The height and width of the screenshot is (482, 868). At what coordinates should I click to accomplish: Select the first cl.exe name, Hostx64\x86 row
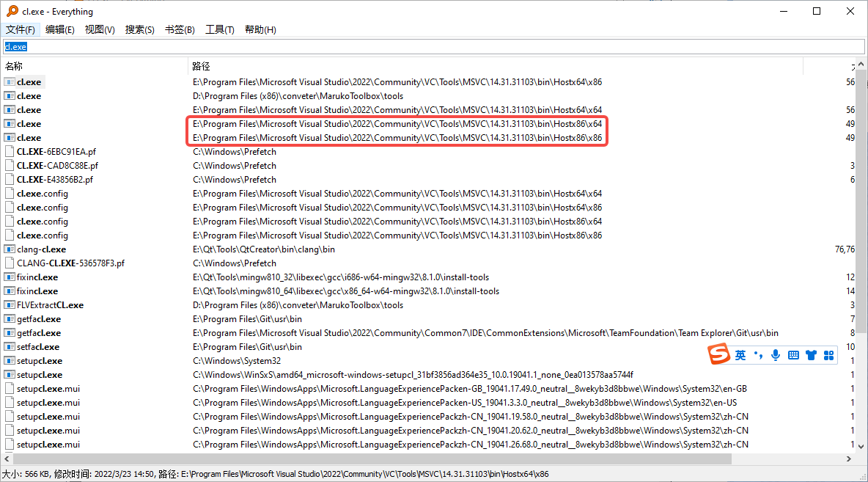click(29, 82)
